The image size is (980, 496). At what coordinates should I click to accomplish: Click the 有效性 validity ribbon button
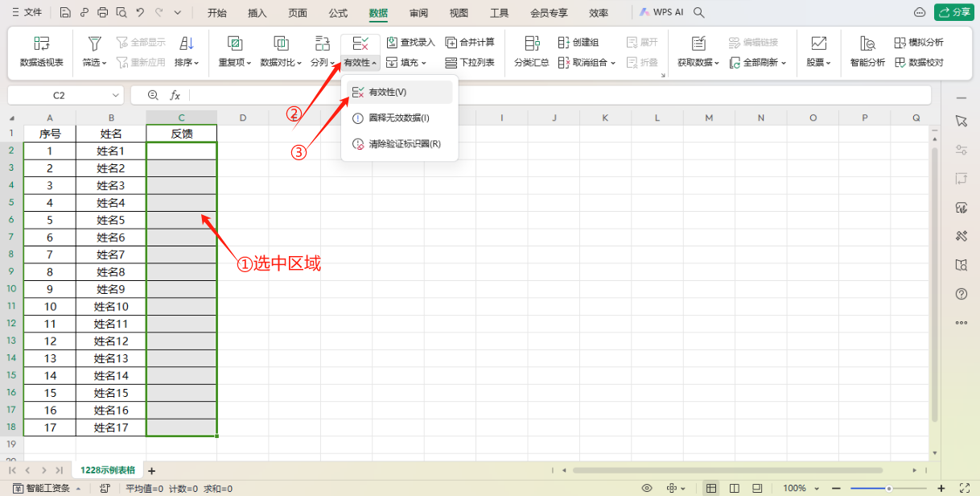tap(360, 52)
